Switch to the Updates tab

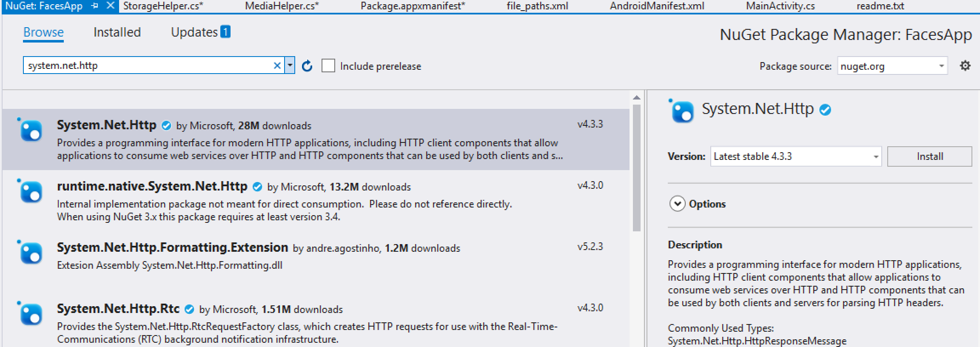click(x=194, y=32)
